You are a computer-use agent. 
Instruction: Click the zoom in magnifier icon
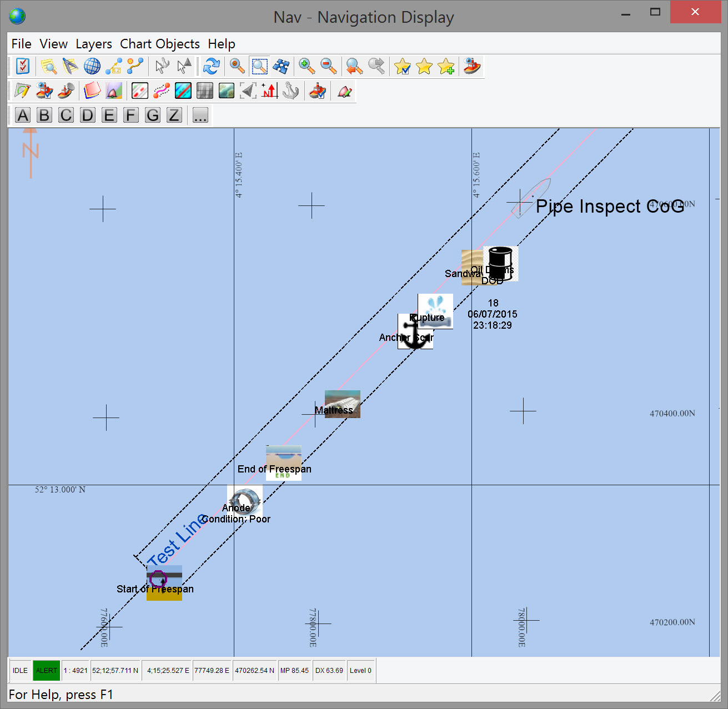pyautogui.click(x=307, y=67)
